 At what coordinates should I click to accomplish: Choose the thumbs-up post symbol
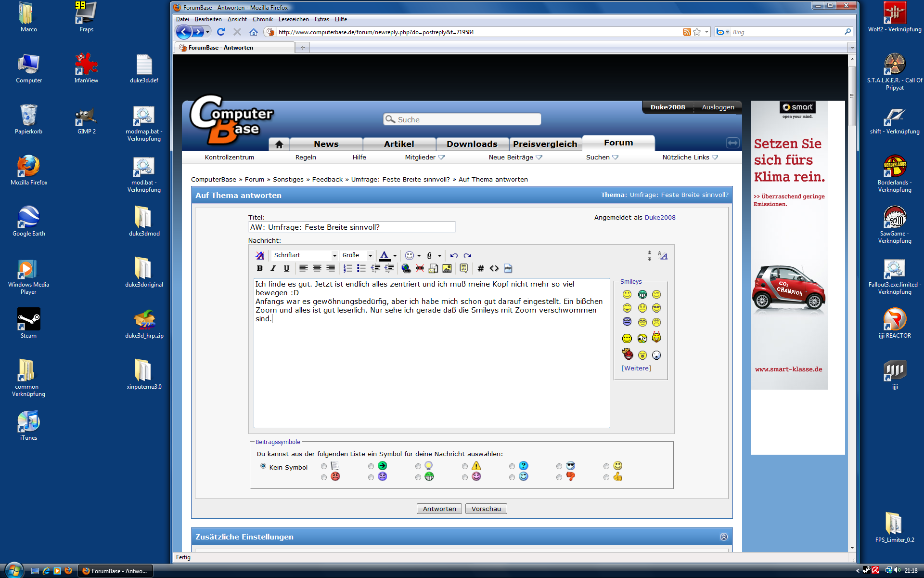point(606,477)
